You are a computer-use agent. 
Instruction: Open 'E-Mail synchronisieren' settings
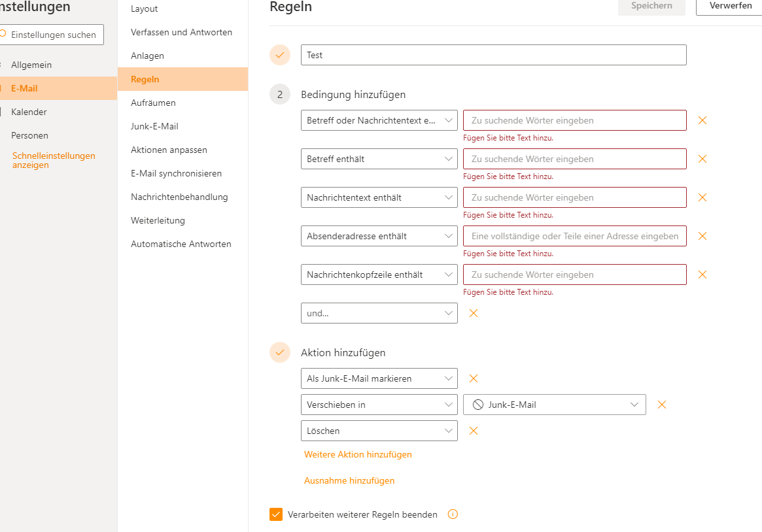(x=182, y=173)
